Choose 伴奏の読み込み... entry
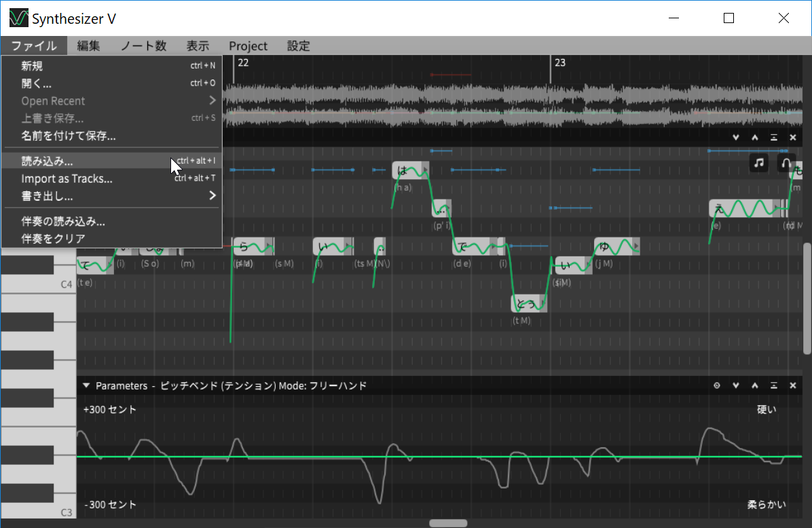The height and width of the screenshot is (528, 812). click(112, 221)
